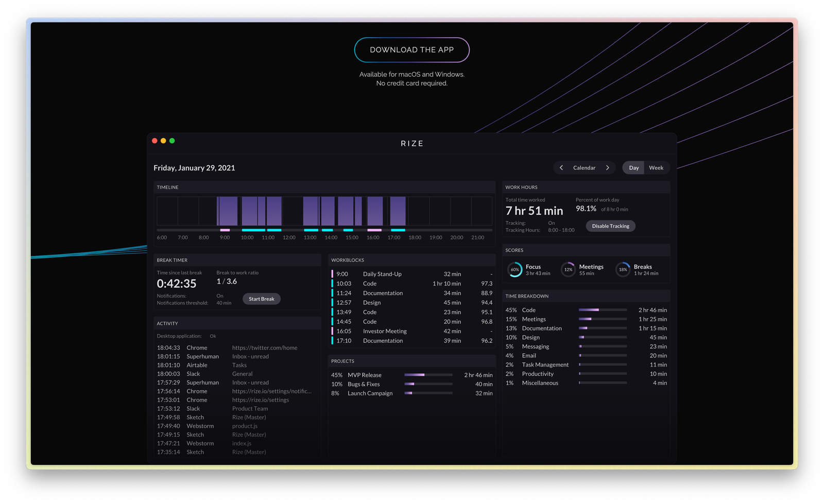
Task: Click the 13:00 workblock on the timeline
Action: point(312,210)
